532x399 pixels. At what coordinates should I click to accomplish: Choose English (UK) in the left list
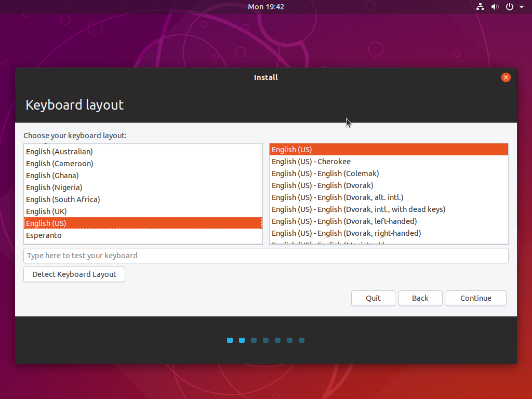(143, 211)
